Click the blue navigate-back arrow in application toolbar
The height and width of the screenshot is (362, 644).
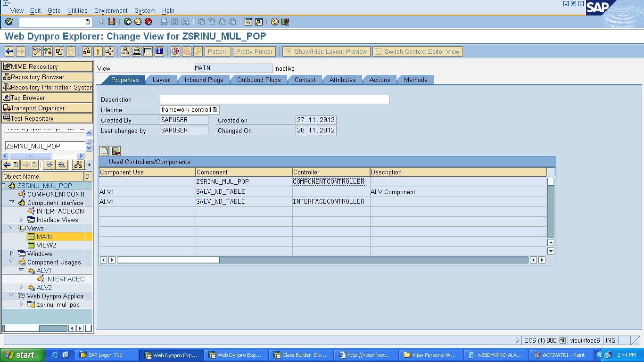9,51
